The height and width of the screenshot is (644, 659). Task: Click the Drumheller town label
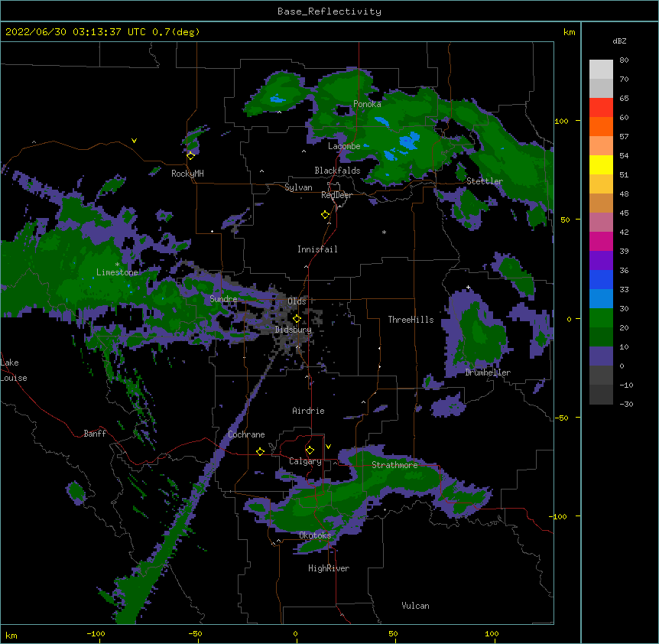[488, 372]
